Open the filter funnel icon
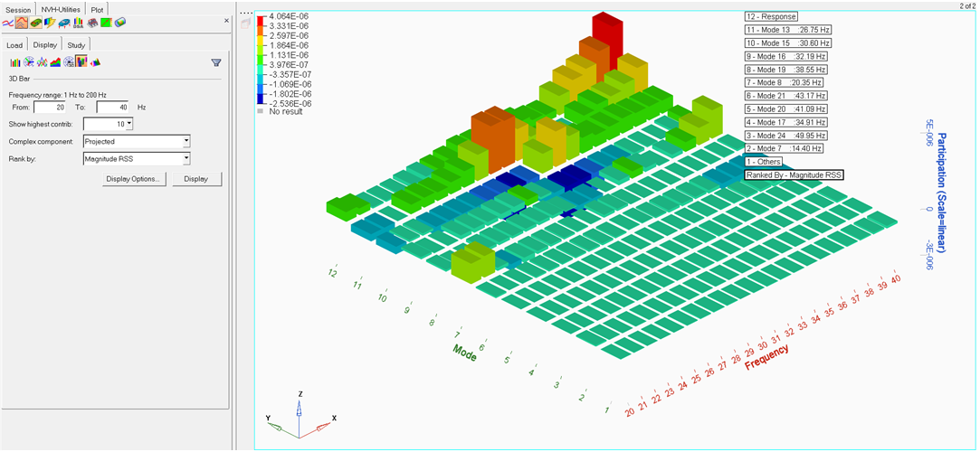 [216, 62]
